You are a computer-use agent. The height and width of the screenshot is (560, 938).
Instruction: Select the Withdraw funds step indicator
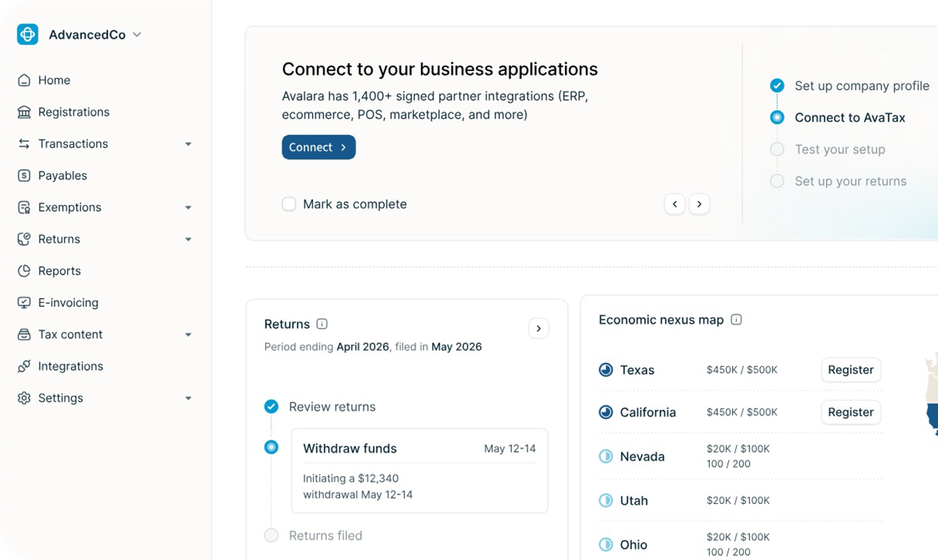point(272,447)
